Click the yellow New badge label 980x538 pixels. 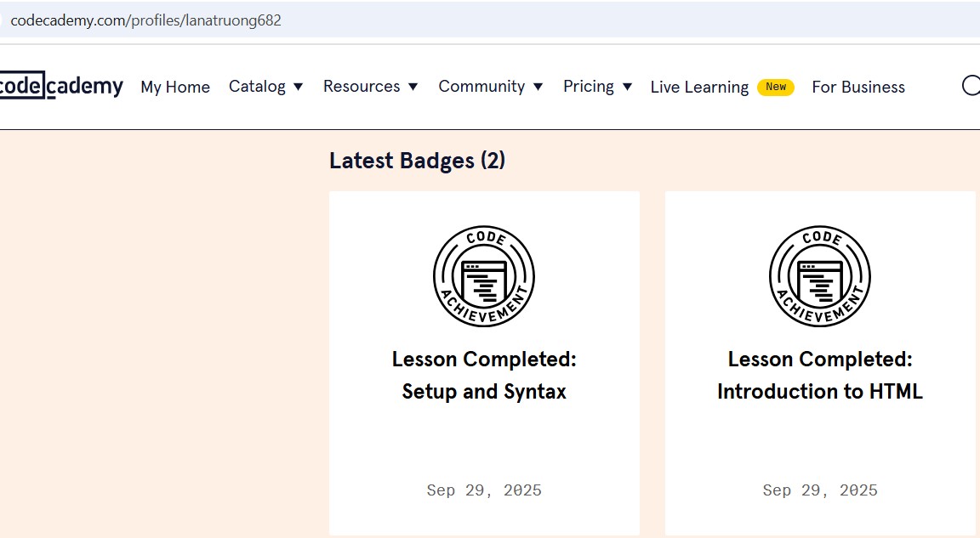pyautogui.click(x=776, y=87)
